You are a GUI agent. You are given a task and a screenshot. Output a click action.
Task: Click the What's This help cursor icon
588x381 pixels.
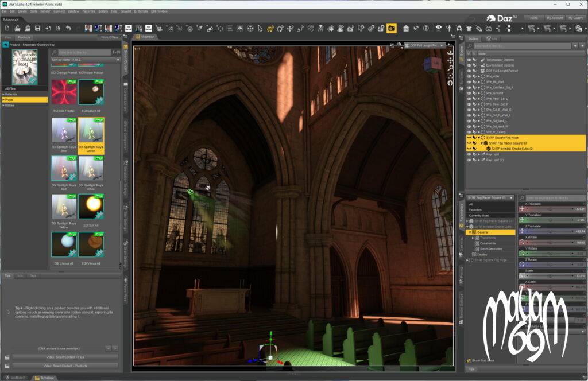pyautogui.click(x=416, y=28)
